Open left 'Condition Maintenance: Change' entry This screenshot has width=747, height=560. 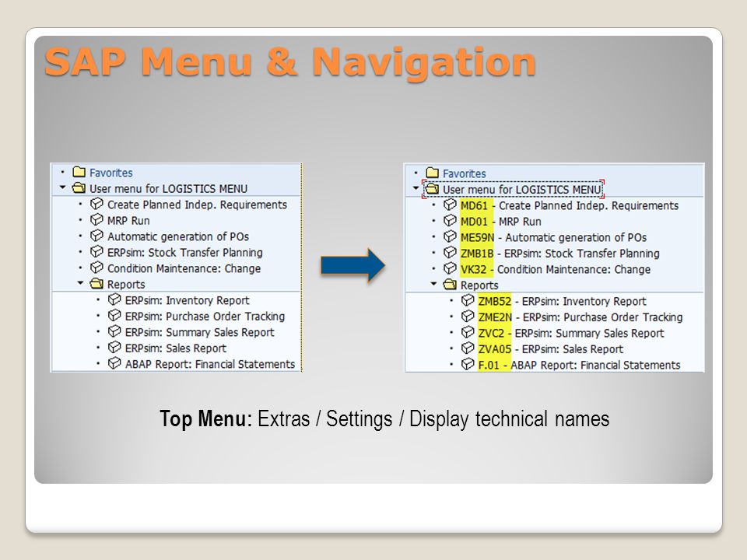tap(184, 268)
